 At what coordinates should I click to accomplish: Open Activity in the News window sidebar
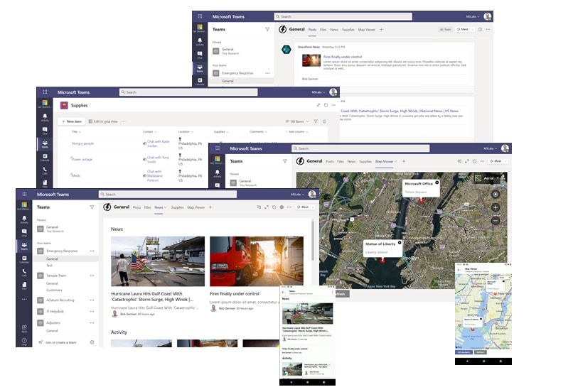tap(24, 219)
